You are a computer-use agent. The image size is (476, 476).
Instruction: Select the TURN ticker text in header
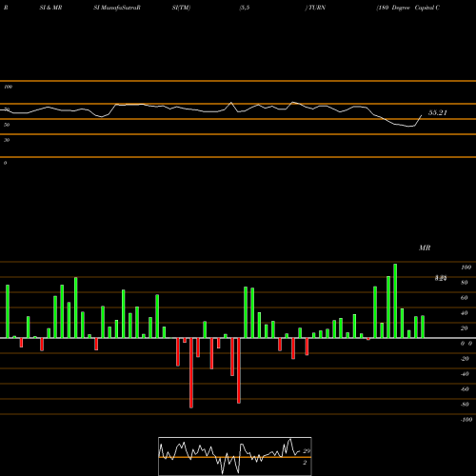coord(316,8)
